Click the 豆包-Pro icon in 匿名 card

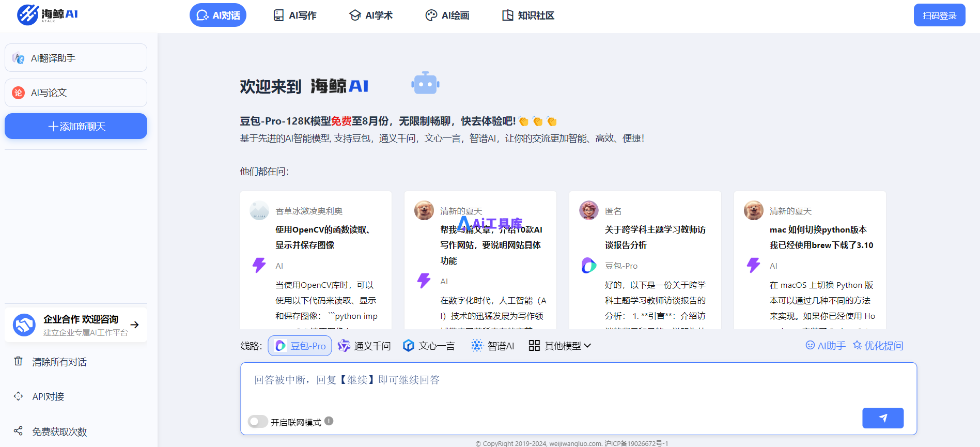tap(589, 265)
